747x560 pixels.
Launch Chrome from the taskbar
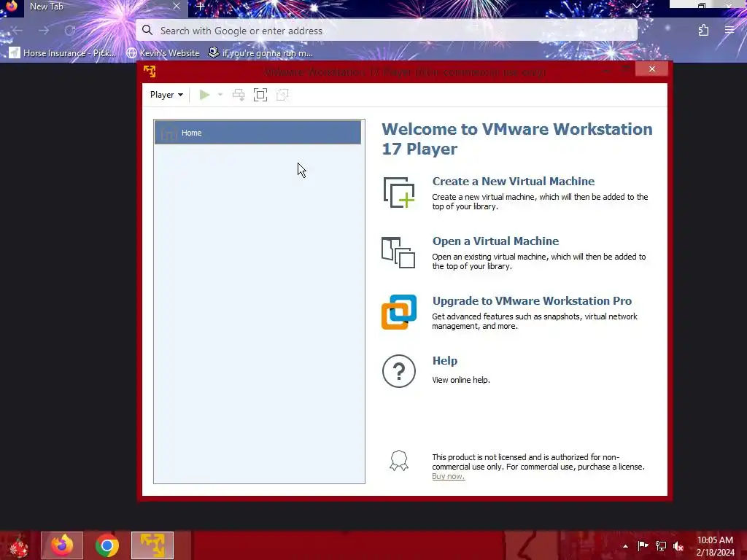point(107,545)
